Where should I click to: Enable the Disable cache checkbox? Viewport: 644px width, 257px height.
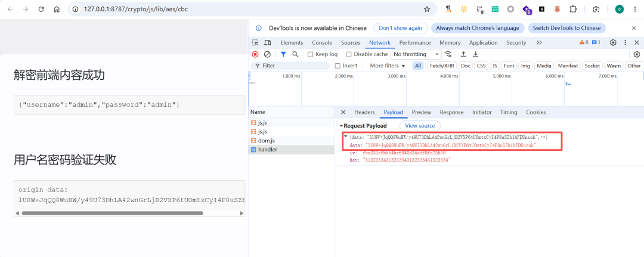click(349, 54)
